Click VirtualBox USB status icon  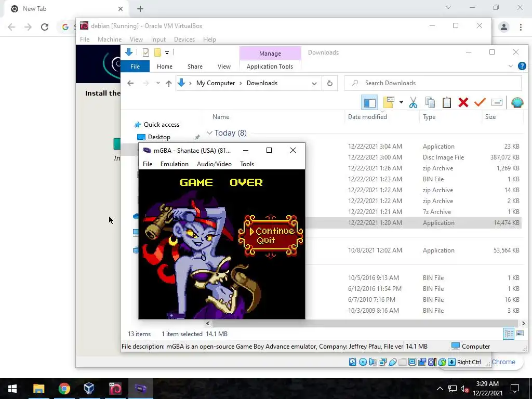[393, 362]
